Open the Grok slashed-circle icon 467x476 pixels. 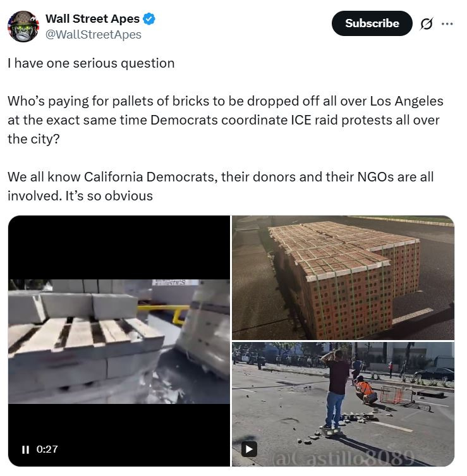point(427,23)
